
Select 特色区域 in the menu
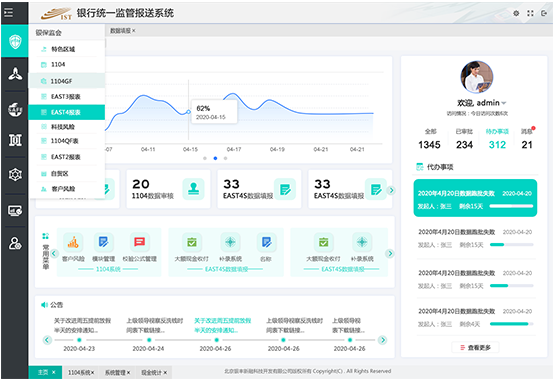coord(67,49)
